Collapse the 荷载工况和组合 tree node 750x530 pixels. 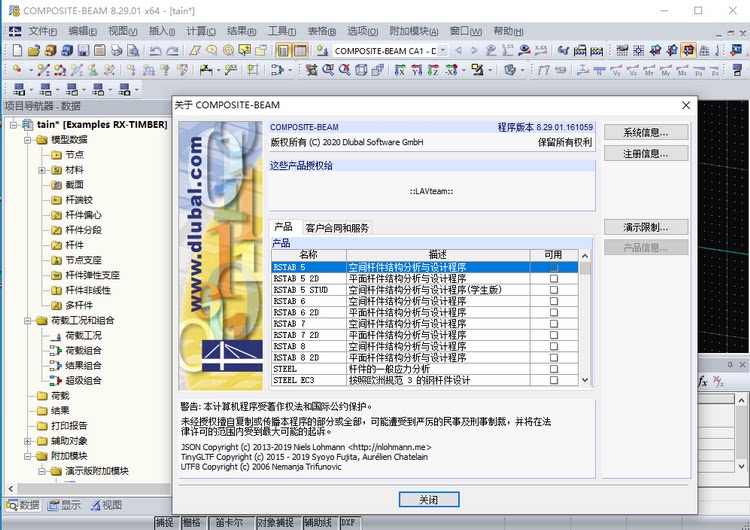27,320
